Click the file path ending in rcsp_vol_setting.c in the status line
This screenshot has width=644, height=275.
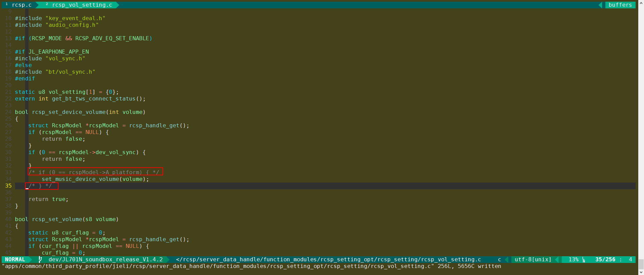pos(328,260)
